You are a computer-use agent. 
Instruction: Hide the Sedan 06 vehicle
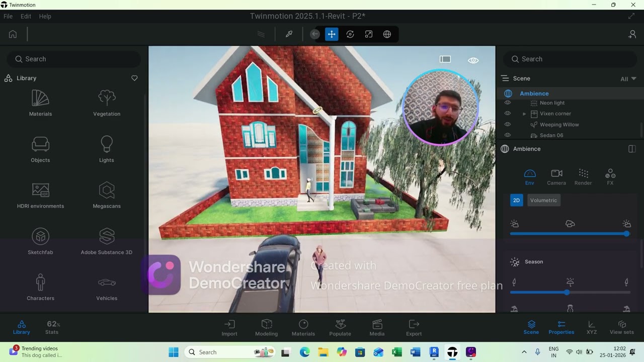pos(508,135)
